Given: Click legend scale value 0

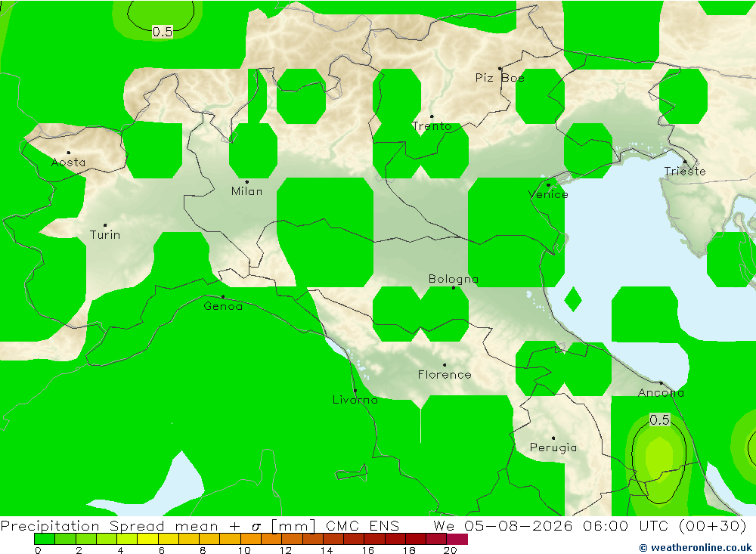Looking at the screenshot, I should tap(38, 550).
